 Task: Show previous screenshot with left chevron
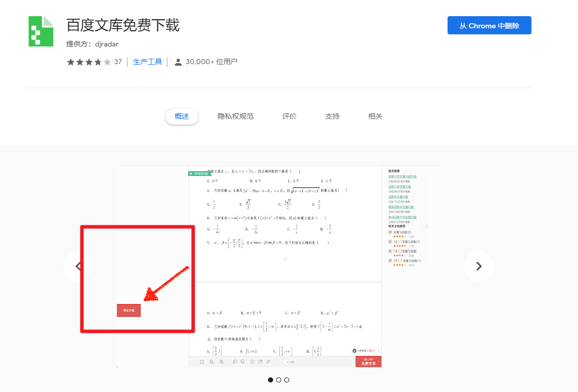point(78,266)
